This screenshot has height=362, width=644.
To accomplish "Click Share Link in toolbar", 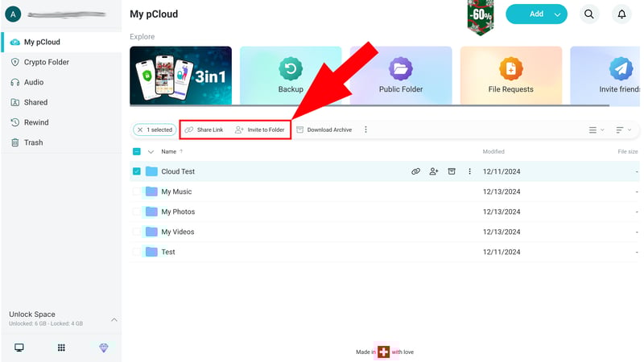I will pos(204,130).
